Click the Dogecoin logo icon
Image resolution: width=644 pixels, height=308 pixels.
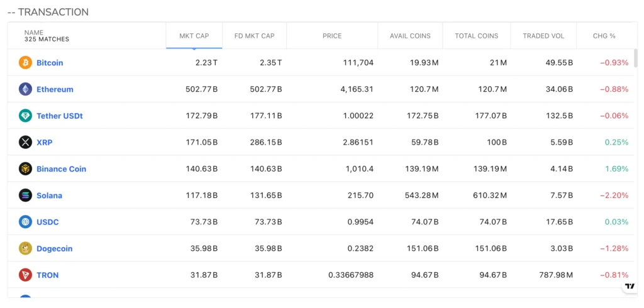(25, 248)
